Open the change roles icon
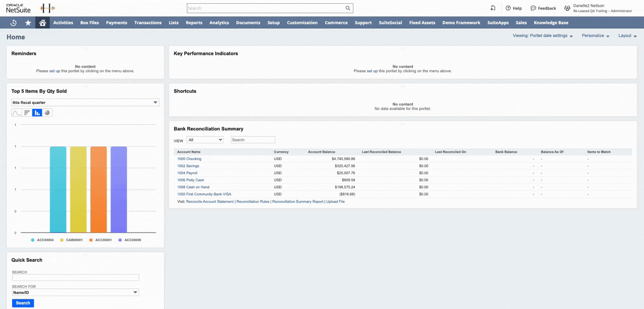The height and width of the screenshot is (309, 644). point(567,8)
